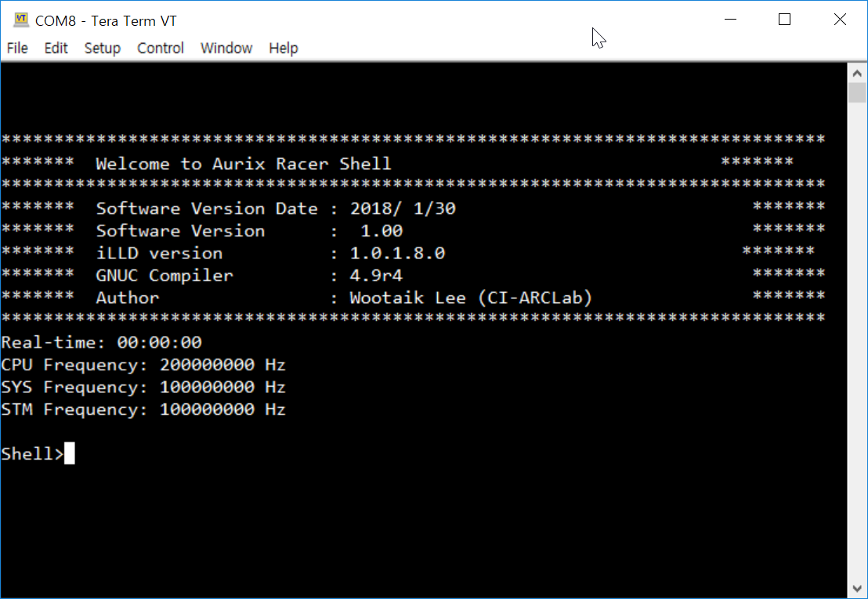Open the Window menu
The width and height of the screenshot is (868, 599).
coord(226,48)
